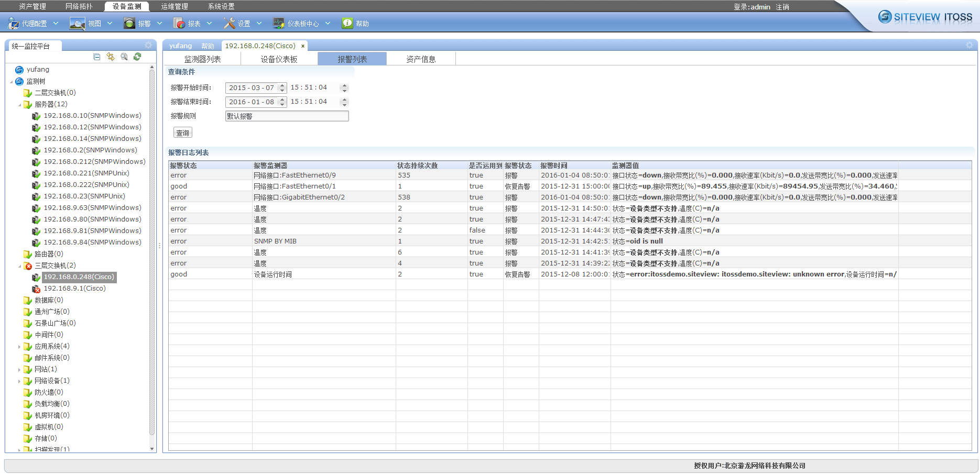980x476 pixels.
Task: Open the 设置 dropdown arrow
Action: click(x=259, y=24)
